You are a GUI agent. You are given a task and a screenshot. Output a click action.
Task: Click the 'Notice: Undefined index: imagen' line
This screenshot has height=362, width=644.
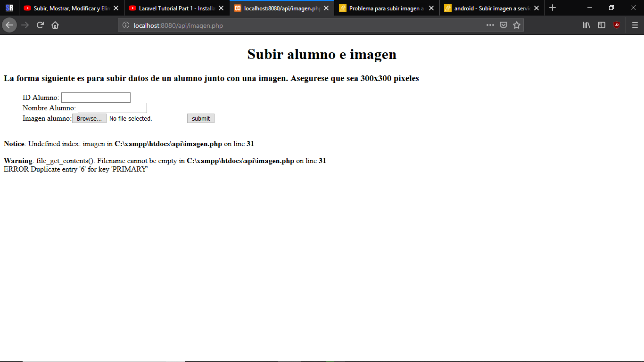pyautogui.click(x=129, y=144)
